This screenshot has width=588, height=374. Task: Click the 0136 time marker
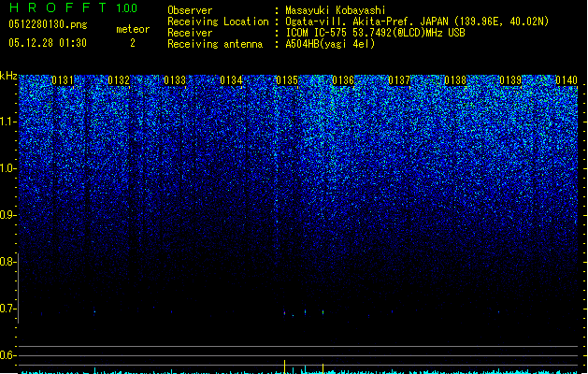[343, 80]
